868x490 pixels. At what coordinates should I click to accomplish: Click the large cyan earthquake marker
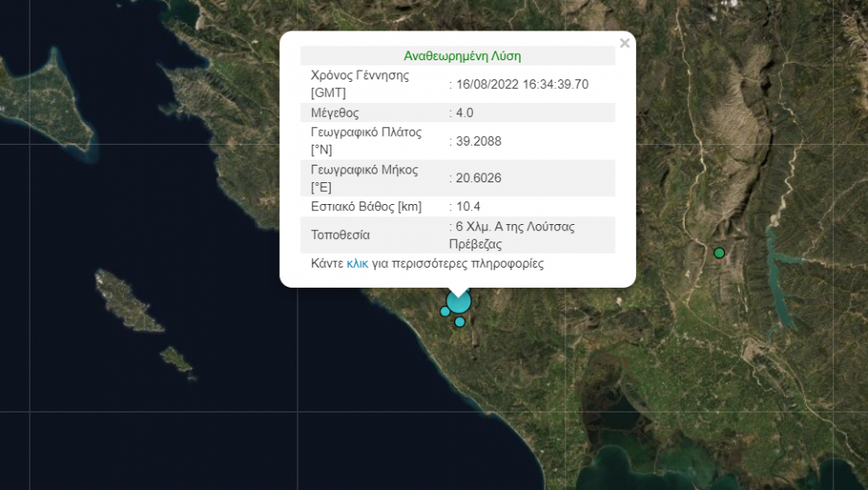pos(459,302)
